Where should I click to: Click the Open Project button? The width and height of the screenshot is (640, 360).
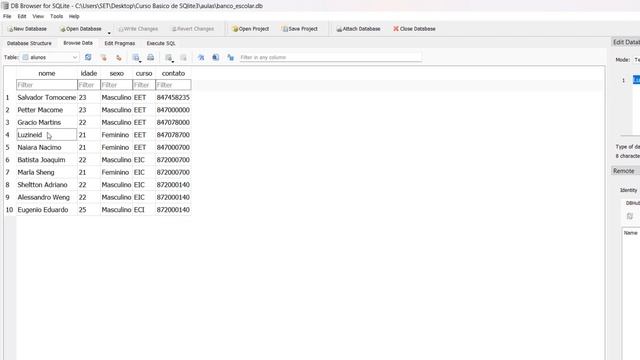[250, 29]
